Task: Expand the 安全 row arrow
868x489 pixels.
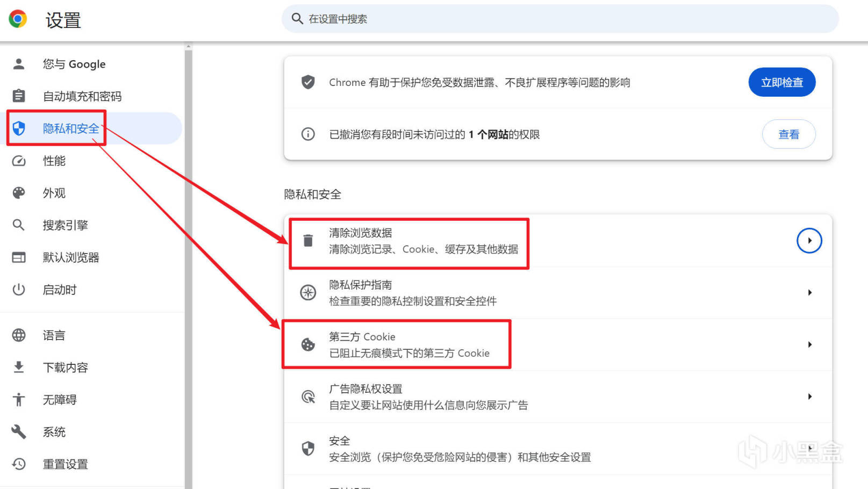Action: (x=809, y=448)
